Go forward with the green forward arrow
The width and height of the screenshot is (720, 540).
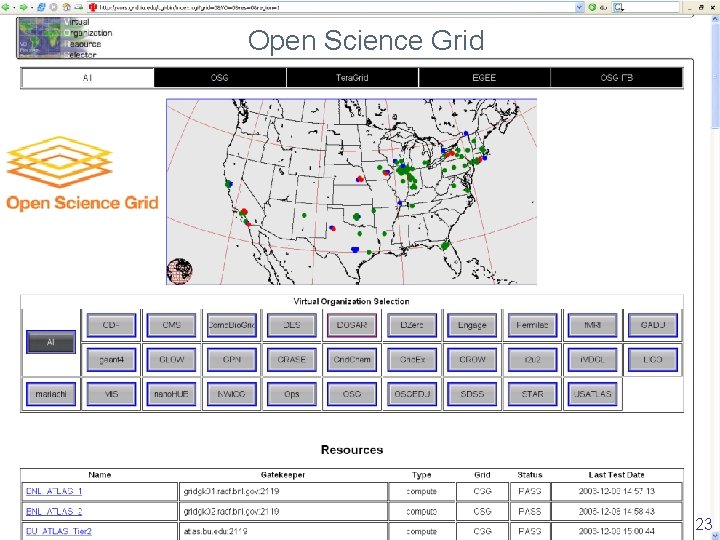(23, 7)
